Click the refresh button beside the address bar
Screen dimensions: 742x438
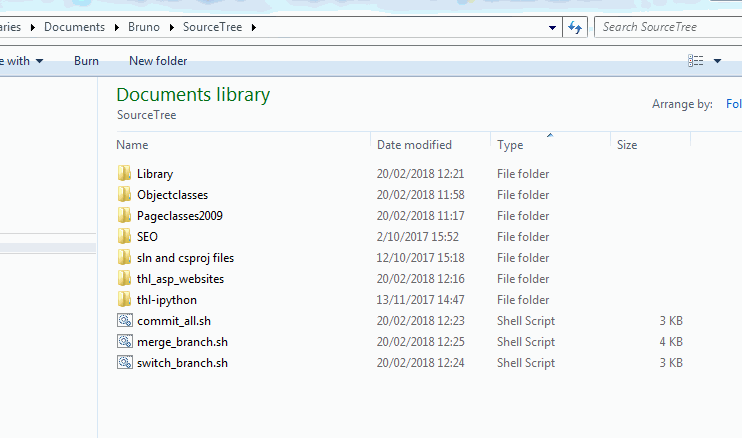pos(575,27)
